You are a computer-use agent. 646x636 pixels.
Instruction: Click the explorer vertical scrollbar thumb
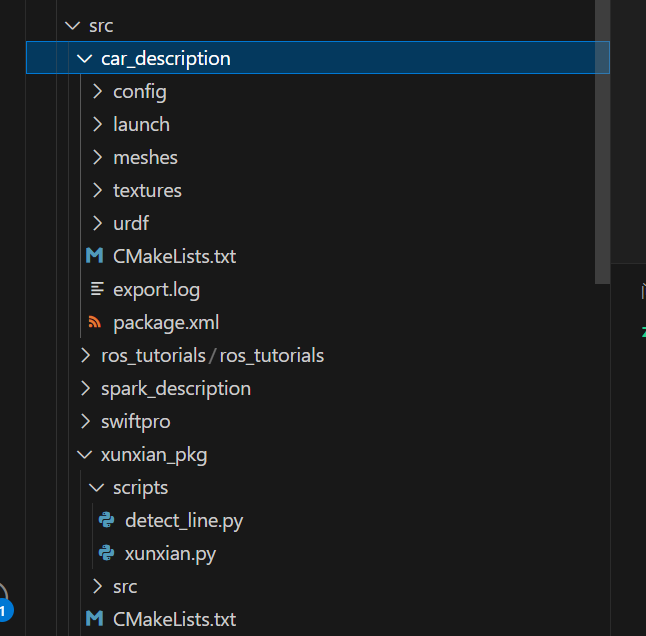tap(602, 142)
